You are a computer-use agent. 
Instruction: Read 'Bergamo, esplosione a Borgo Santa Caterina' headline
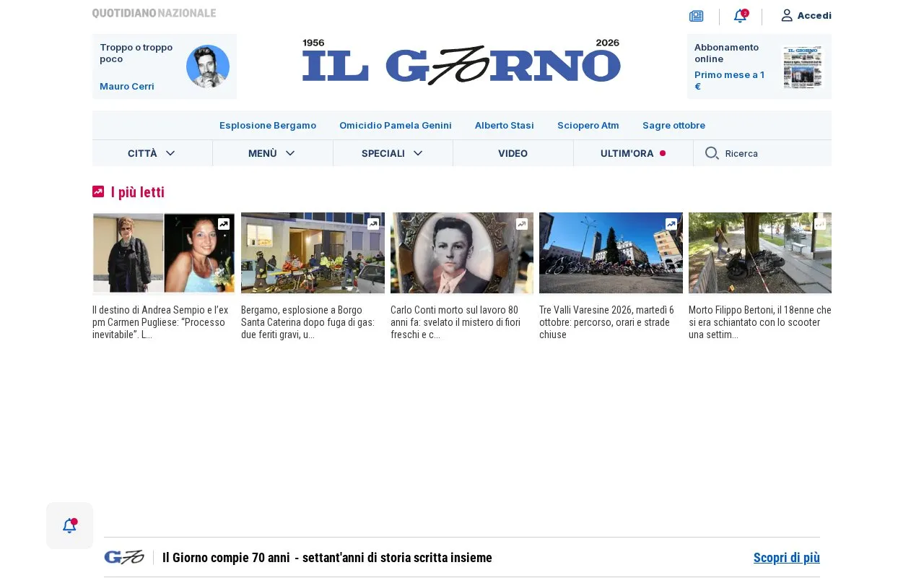309,322
